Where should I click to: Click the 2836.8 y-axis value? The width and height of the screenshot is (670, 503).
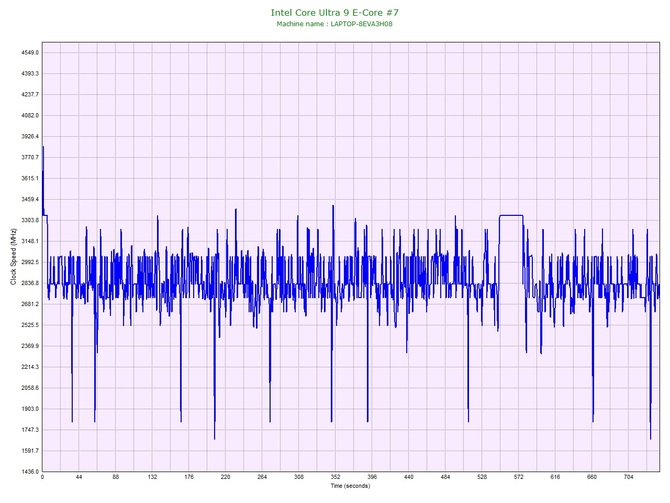30,283
